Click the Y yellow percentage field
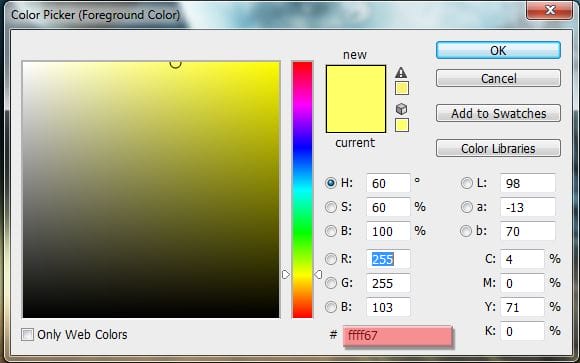The image size is (580, 363). (x=522, y=307)
